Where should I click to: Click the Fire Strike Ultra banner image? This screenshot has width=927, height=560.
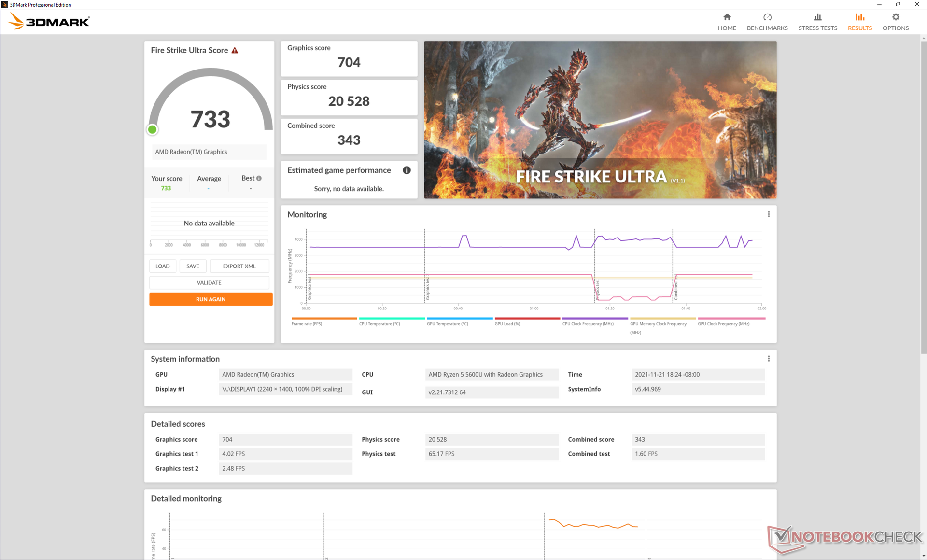point(600,120)
